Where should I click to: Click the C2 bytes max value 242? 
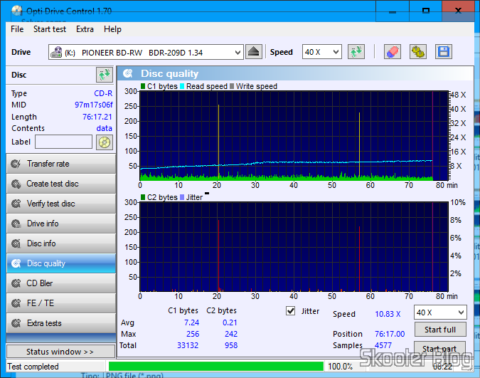coord(231,334)
